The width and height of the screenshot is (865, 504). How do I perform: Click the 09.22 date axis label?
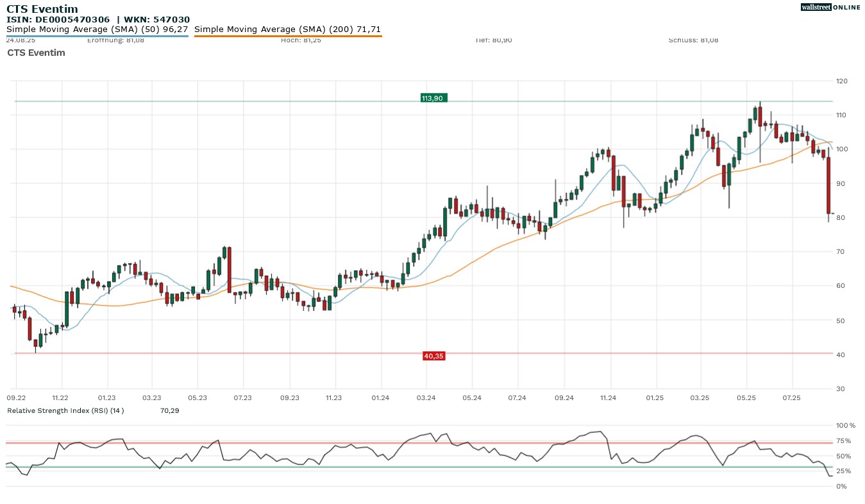15,398
